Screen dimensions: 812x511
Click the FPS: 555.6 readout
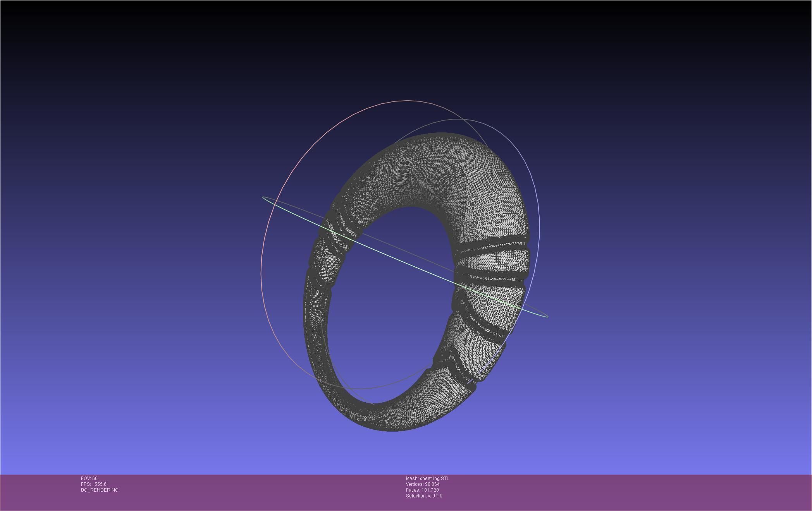(94, 484)
